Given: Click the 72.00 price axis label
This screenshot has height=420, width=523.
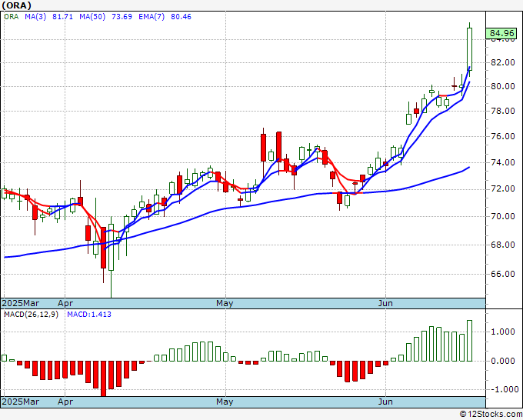Looking at the screenshot, I should pyautogui.click(x=503, y=188).
